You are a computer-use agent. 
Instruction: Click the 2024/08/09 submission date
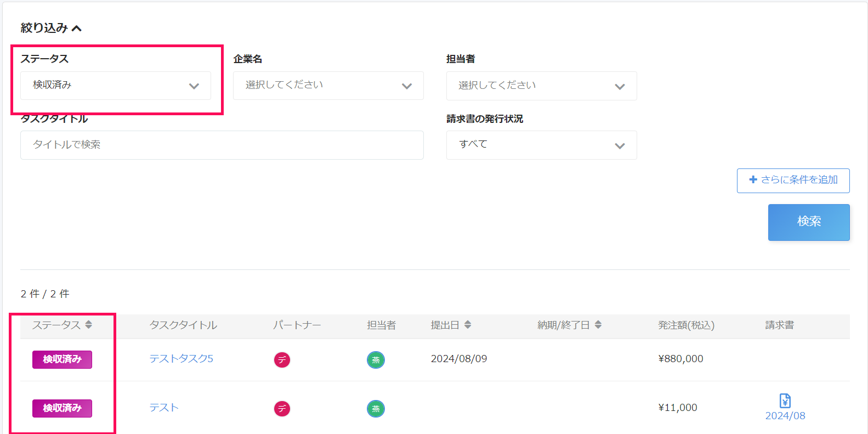click(459, 359)
